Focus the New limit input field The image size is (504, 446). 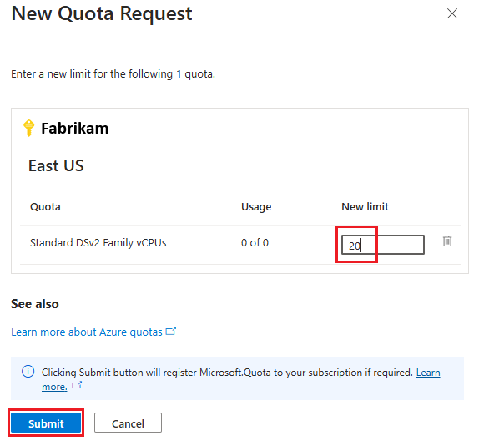382,245
